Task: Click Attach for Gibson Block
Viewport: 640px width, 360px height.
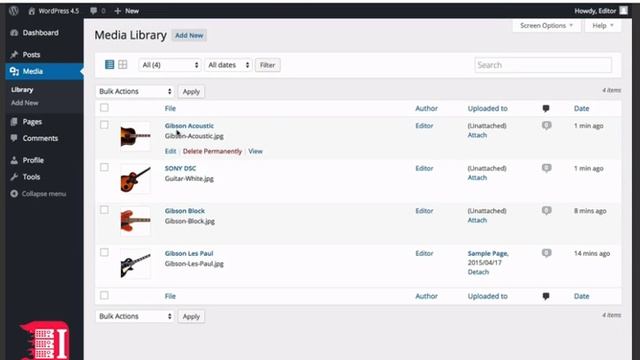Action: pyautogui.click(x=477, y=220)
